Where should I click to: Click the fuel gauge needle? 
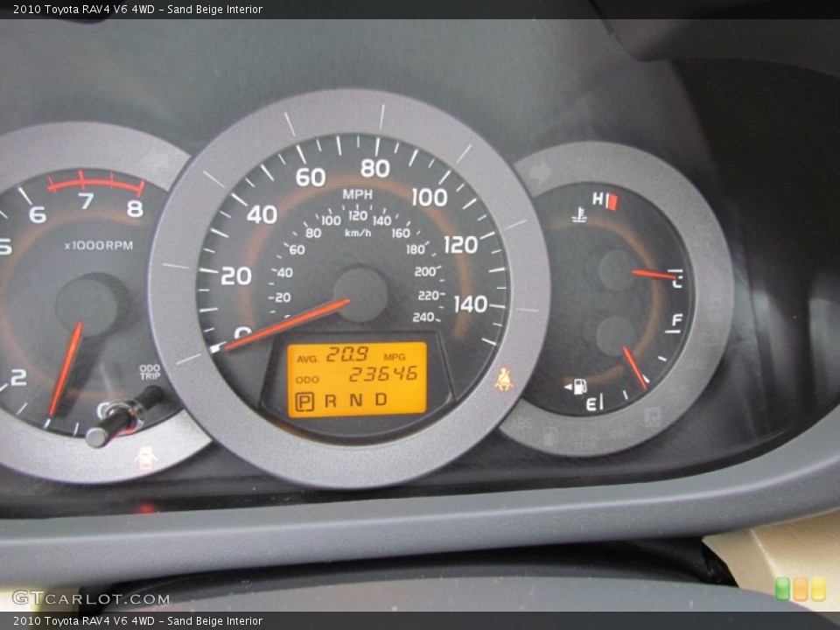(635, 367)
